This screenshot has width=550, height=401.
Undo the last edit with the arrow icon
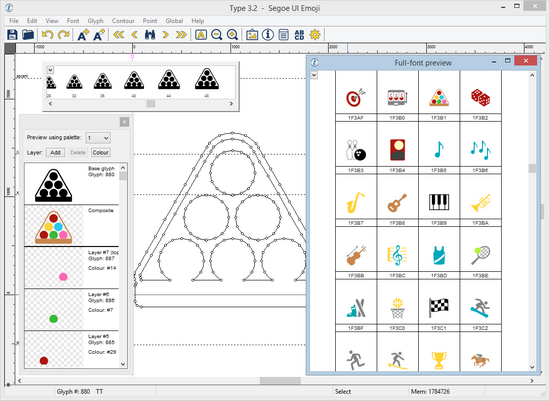coord(47,35)
